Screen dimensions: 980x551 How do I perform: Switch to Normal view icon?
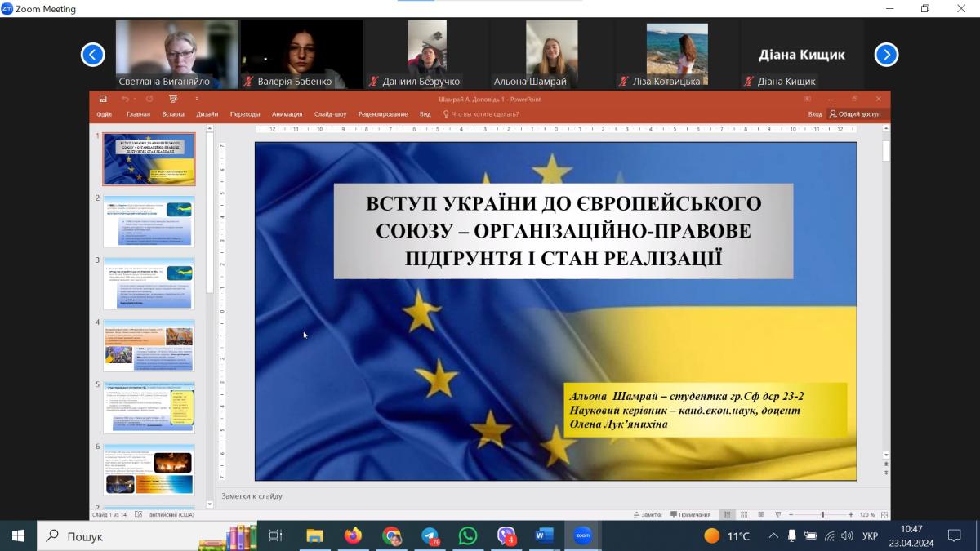728,514
